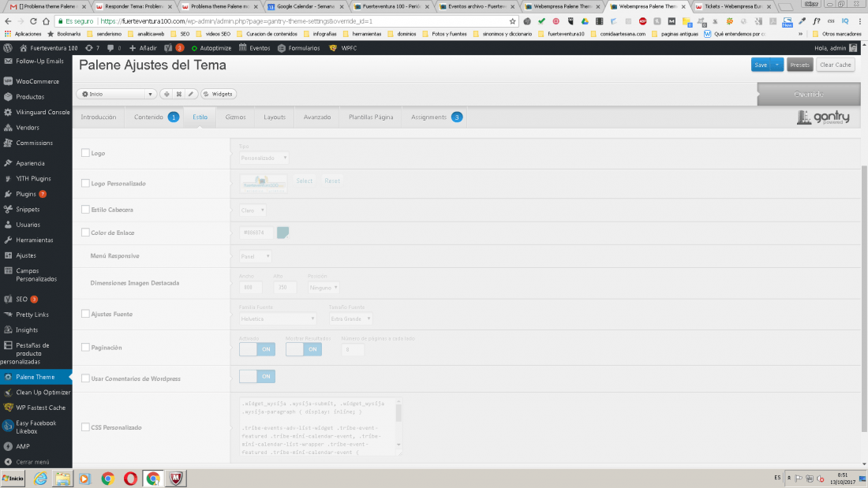Open the Estilo Cabecera Claro dropdown
Screen dimensions: 868x488
pyautogui.click(x=253, y=210)
